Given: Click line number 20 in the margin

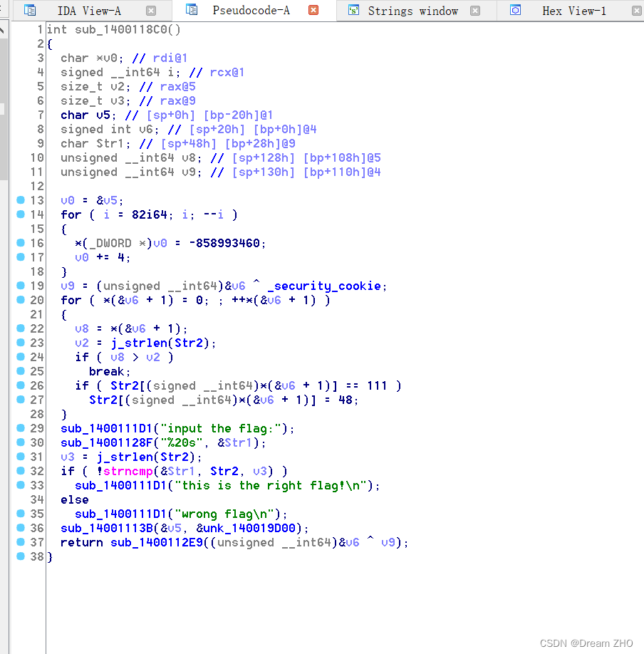Looking at the screenshot, I should (36, 300).
